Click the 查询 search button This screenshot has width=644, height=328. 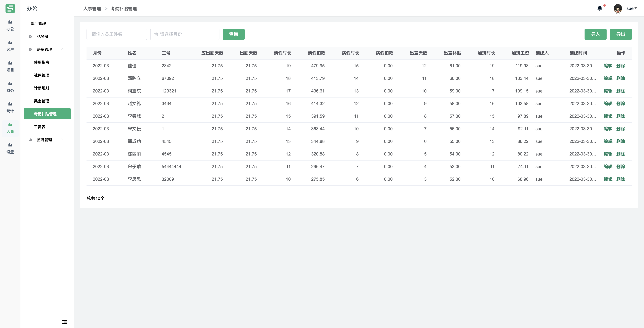click(233, 34)
